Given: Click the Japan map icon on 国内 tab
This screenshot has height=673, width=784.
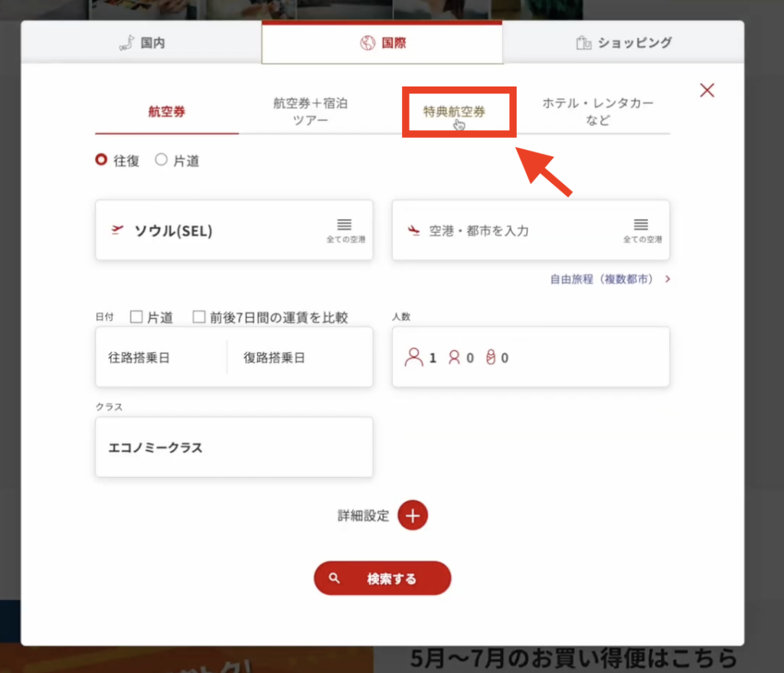Looking at the screenshot, I should pos(126,43).
